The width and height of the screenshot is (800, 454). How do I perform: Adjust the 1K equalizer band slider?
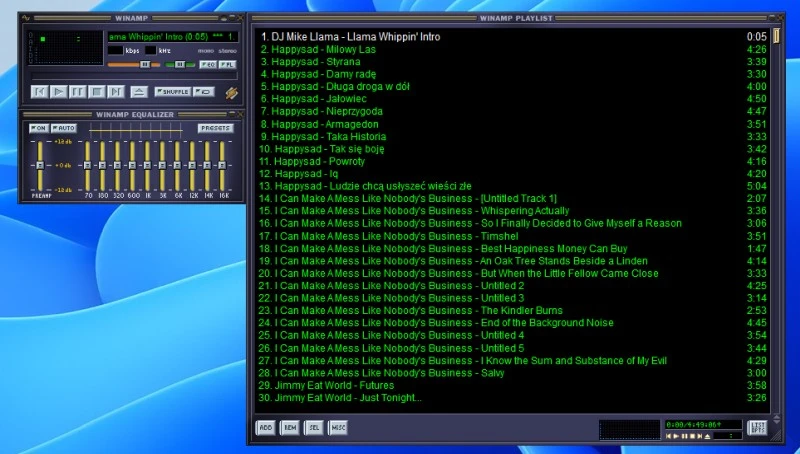point(147,166)
